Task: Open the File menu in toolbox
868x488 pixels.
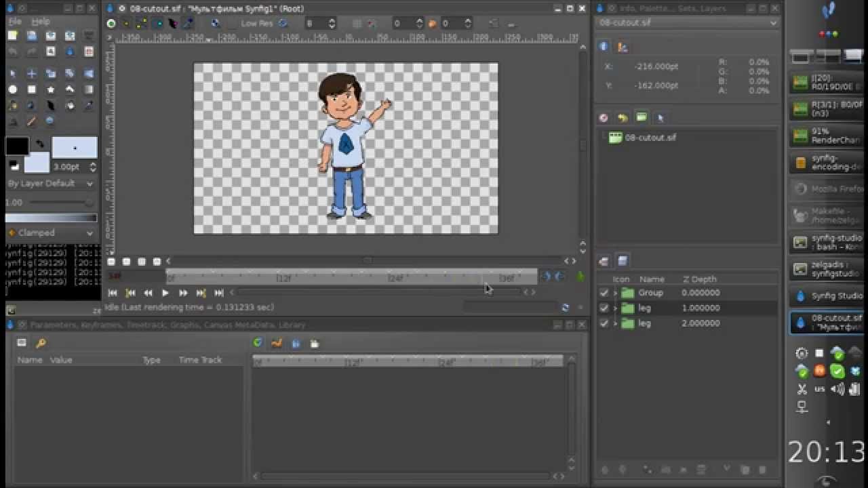Action: tap(15, 22)
